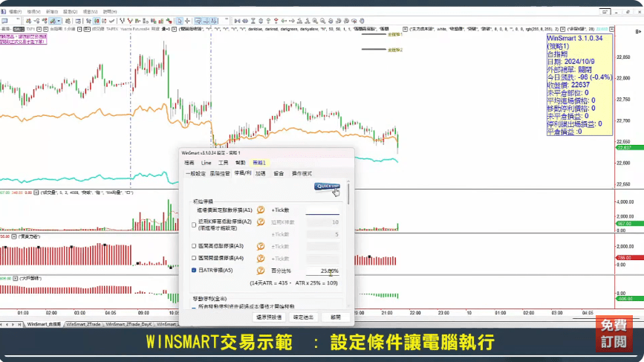Open the Line menu in WinSmart dialog
Image resolution: width=644 pixels, height=362 pixels.
click(206, 163)
